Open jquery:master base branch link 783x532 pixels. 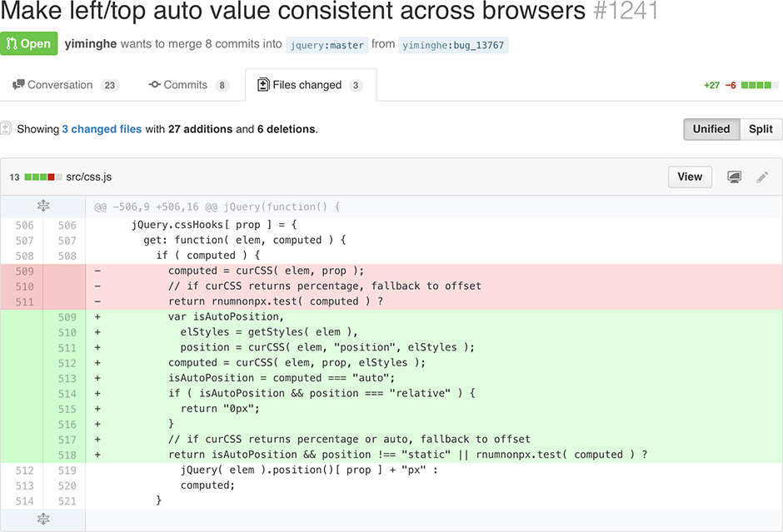coord(327,45)
